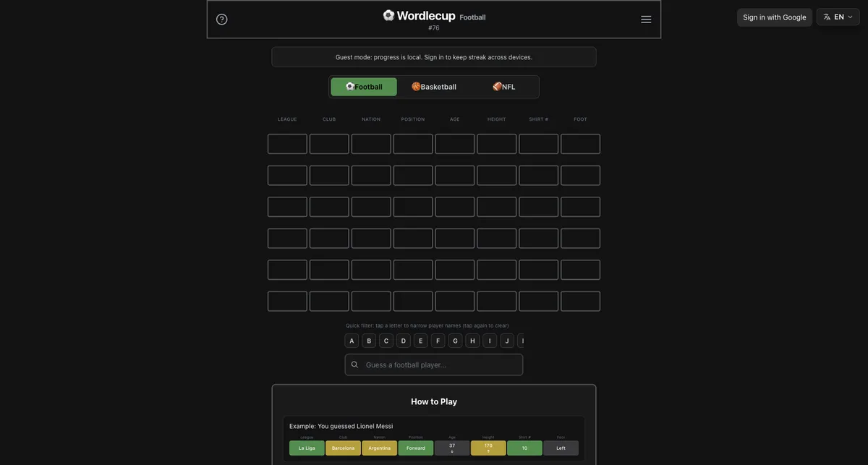
Task: Click the Wordlecup soccer ball logo
Action: click(388, 15)
